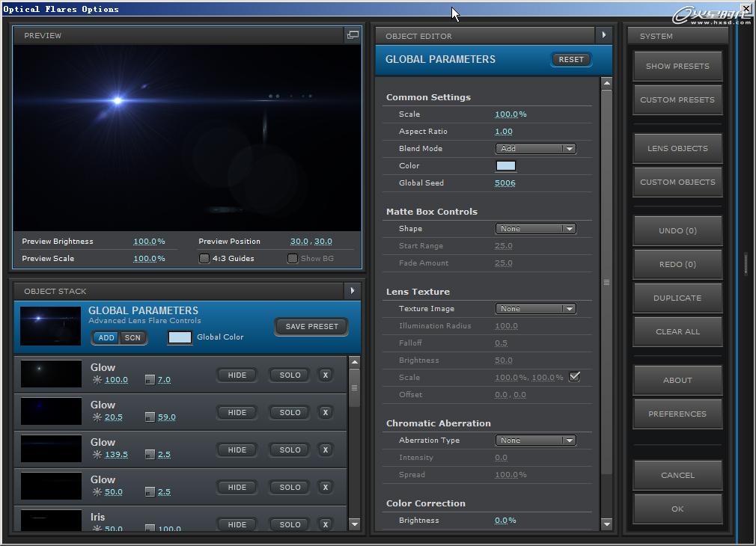
Task: Solo the Glow 20.5 object
Action: point(290,413)
